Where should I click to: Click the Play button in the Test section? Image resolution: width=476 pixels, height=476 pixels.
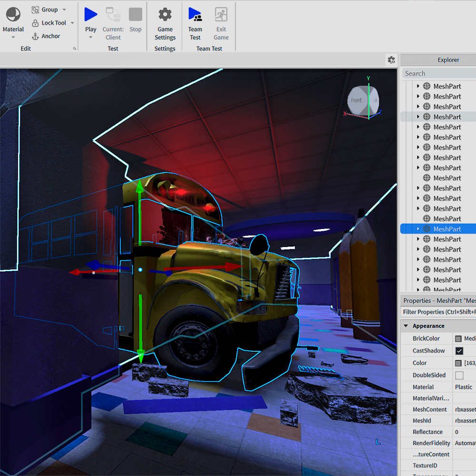[x=90, y=15]
